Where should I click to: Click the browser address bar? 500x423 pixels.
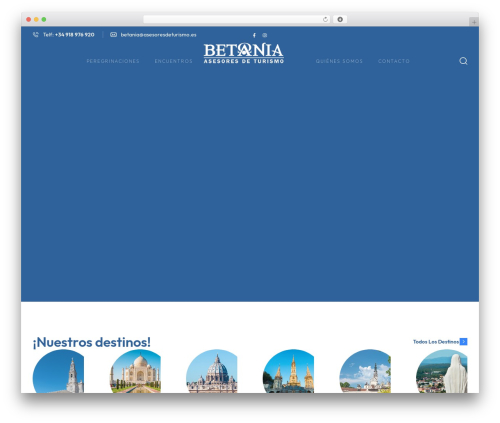point(237,19)
